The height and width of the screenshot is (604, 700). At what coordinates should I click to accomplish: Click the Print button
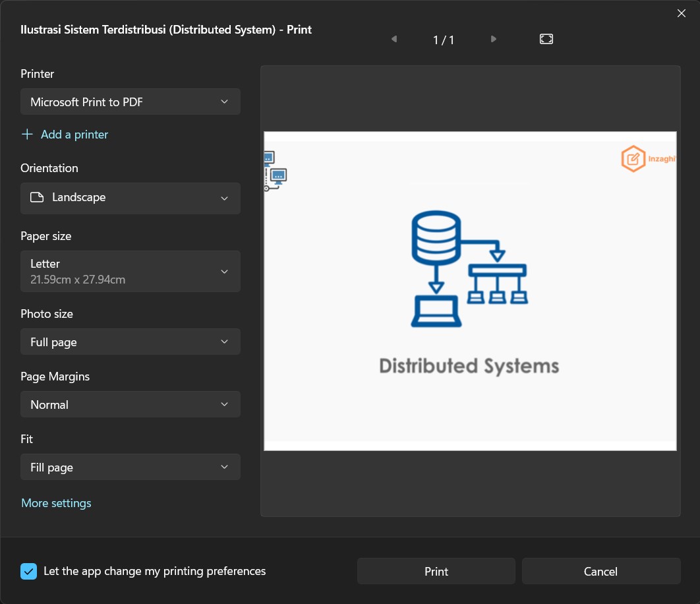click(x=436, y=571)
